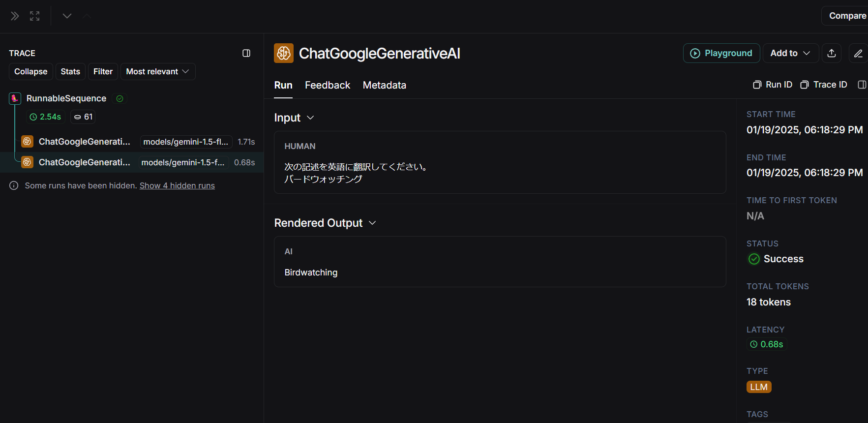This screenshot has height=423, width=868.
Task: Click the 0.68s latency badge in details
Action: point(767,344)
